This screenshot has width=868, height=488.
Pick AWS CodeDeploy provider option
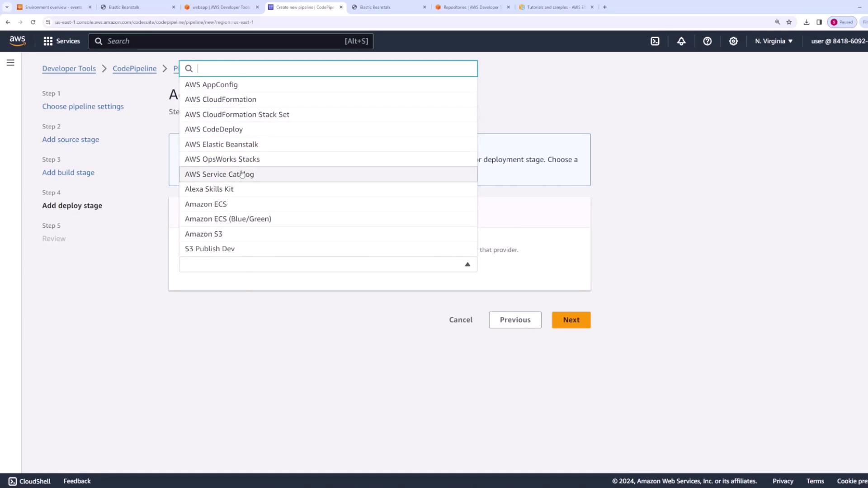click(214, 129)
